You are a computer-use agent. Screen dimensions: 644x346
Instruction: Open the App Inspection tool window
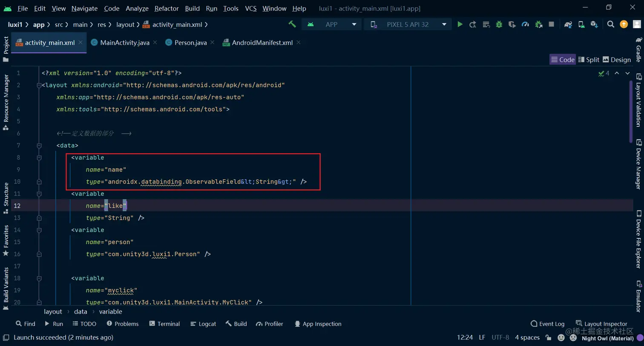point(318,324)
